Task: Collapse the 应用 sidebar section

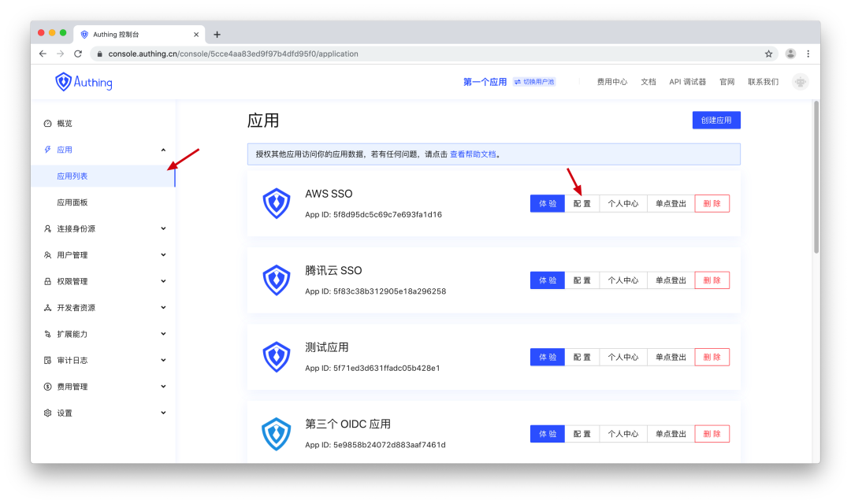Action: click(163, 150)
